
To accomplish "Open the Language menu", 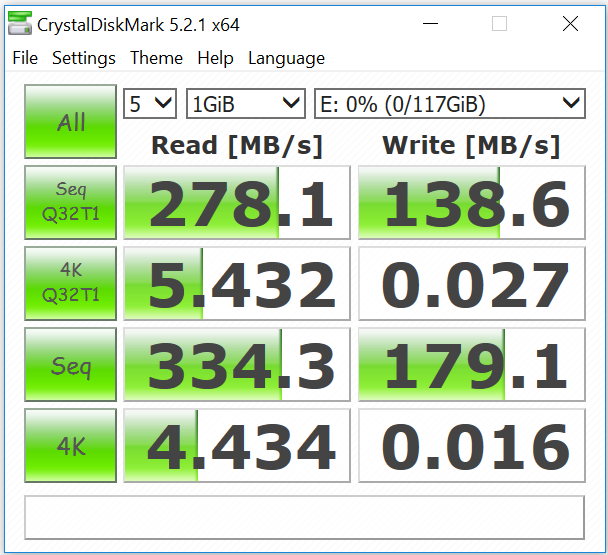I will pyautogui.click(x=286, y=58).
